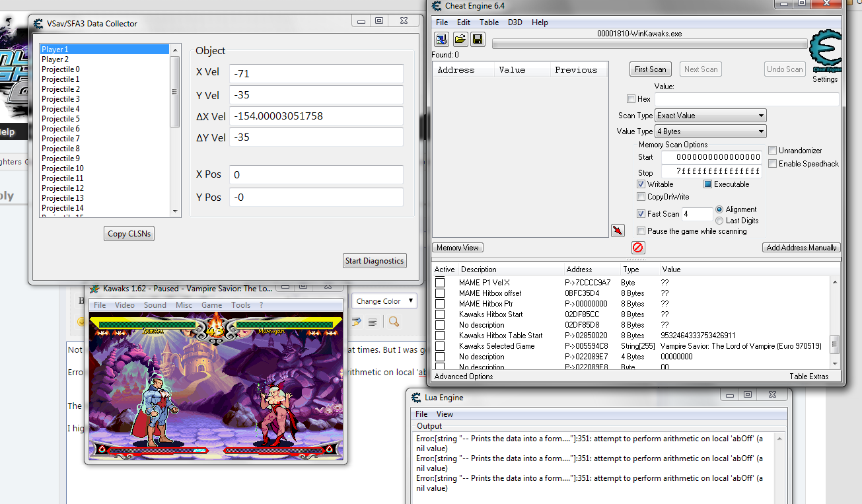Screen dimensions: 862x504
Task: Toggle the Fast Scan checkbox
Action: [641, 214]
